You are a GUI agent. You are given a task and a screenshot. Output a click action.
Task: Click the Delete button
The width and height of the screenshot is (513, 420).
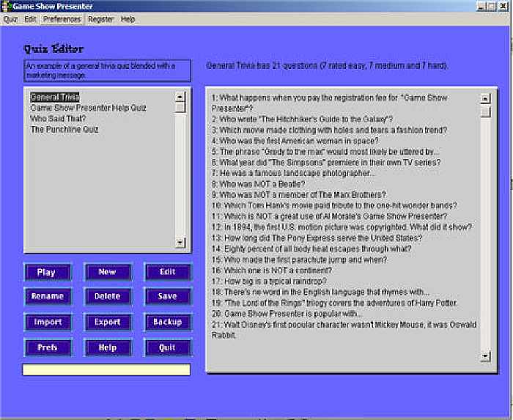108,296
